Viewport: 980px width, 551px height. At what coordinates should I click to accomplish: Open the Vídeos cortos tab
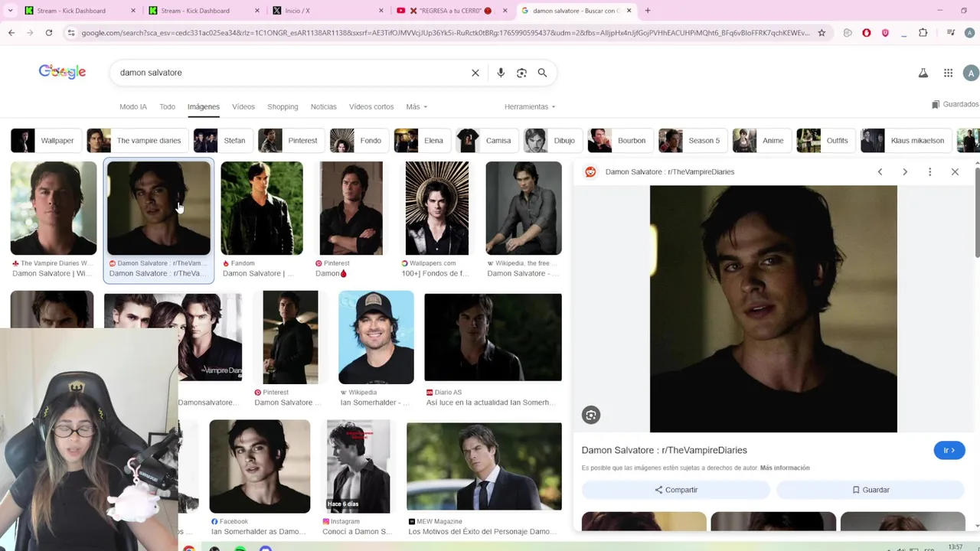pyautogui.click(x=371, y=107)
